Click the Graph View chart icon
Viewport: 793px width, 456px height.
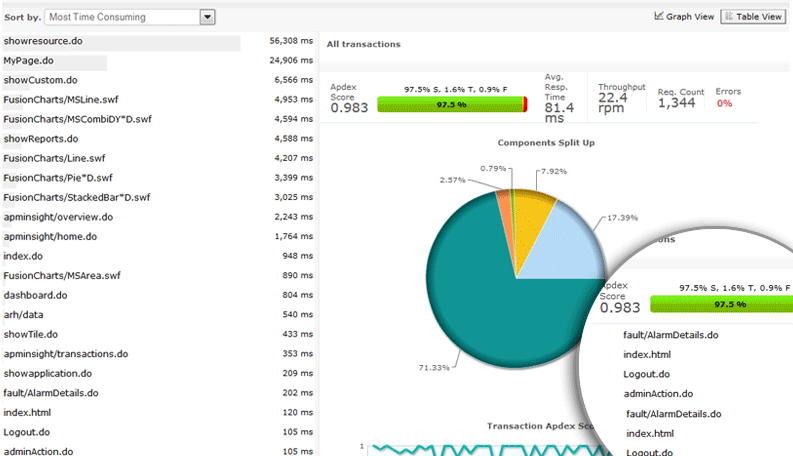tap(658, 16)
